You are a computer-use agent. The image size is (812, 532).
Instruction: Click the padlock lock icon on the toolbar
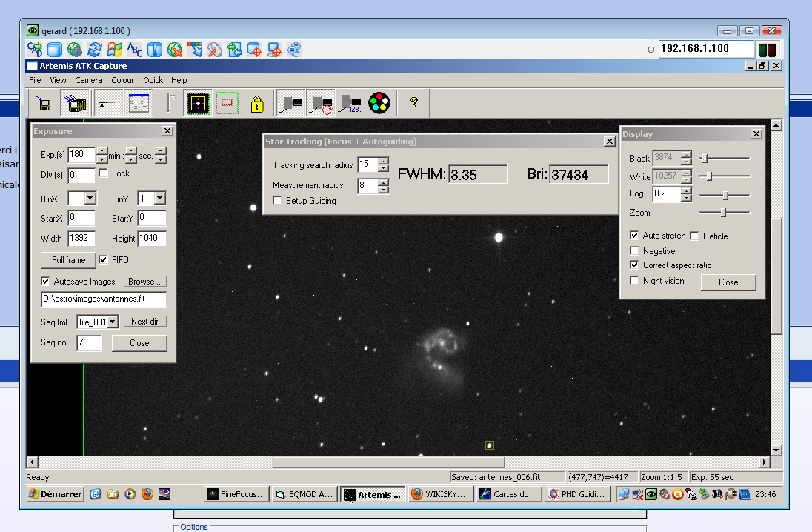tap(256, 103)
